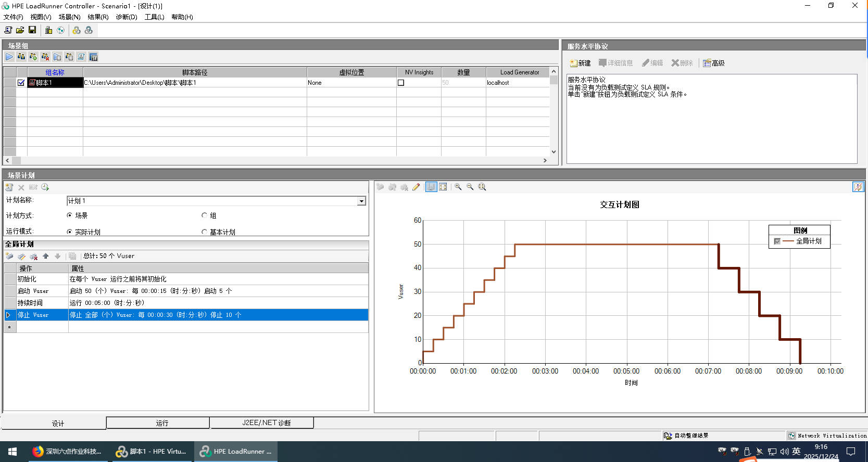This screenshot has width=868, height=462.
Task: Click the 新建 SLA button
Action: (x=580, y=63)
